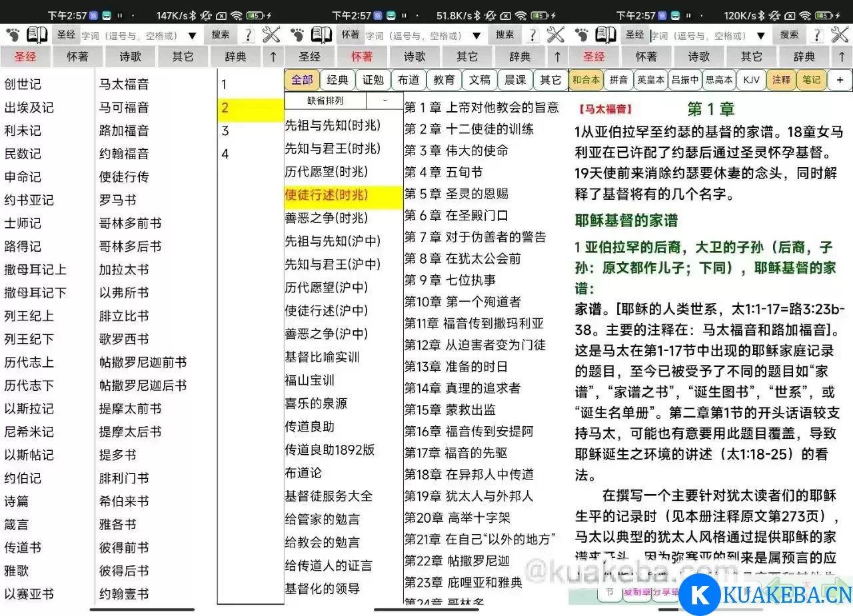
Task: Open the book 善恶之争(时兆)
Action: [327, 218]
